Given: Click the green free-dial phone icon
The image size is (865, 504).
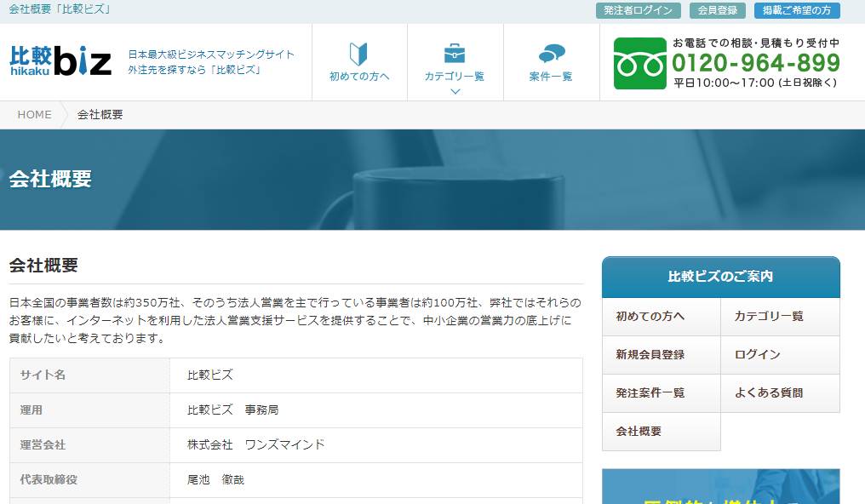Looking at the screenshot, I should [x=639, y=63].
